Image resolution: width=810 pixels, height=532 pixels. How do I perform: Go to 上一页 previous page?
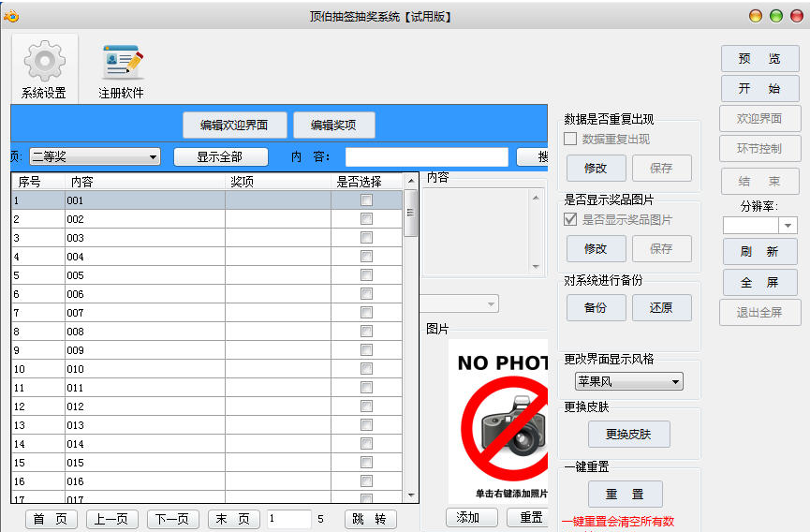[111, 519]
